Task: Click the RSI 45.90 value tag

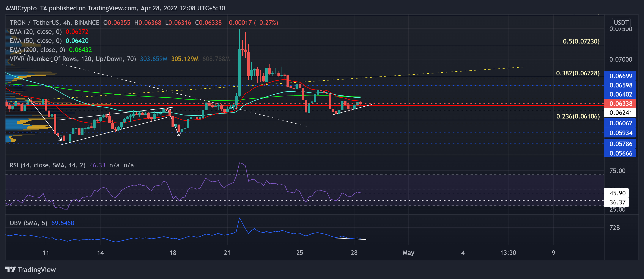Action: 617,193
